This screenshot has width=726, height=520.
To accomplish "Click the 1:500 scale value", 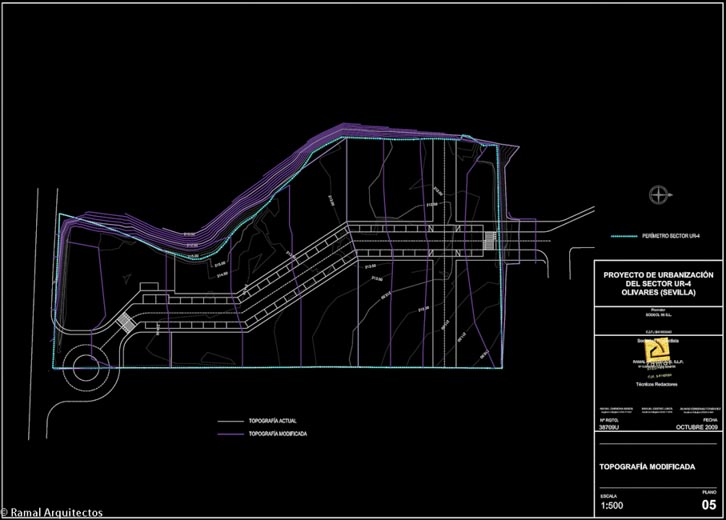I will (x=609, y=506).
